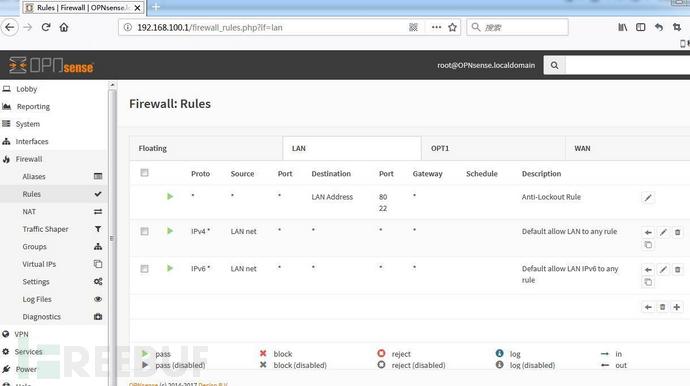
Task: Clone the Default allow LAN to any rule
Action: [648, 245]
